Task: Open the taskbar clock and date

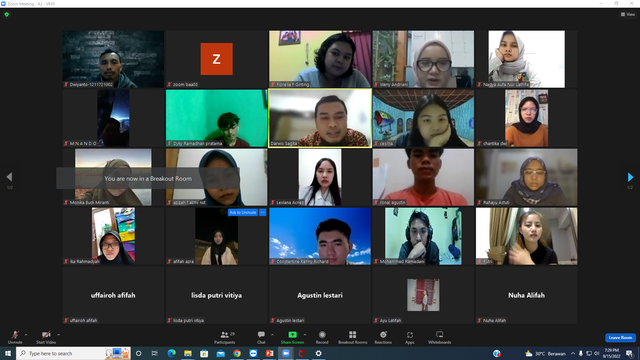Action: point(612,353)
